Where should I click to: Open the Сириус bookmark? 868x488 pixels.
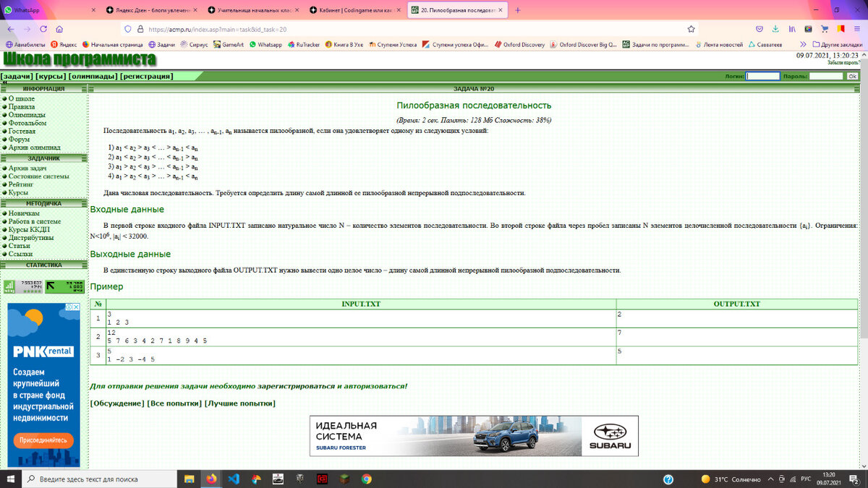[195, 44]
